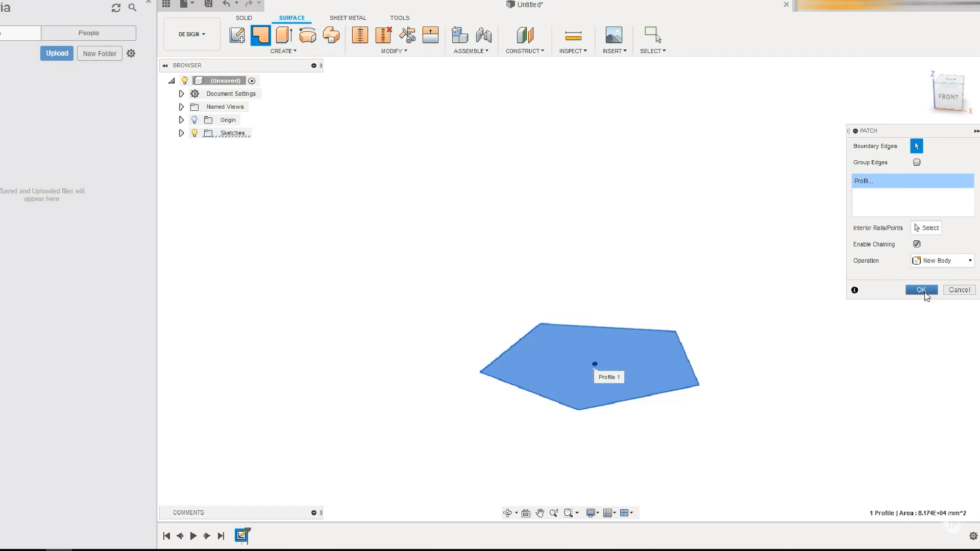
Task: Enable the Group Edges checkbox
Action: pos(917,162)
